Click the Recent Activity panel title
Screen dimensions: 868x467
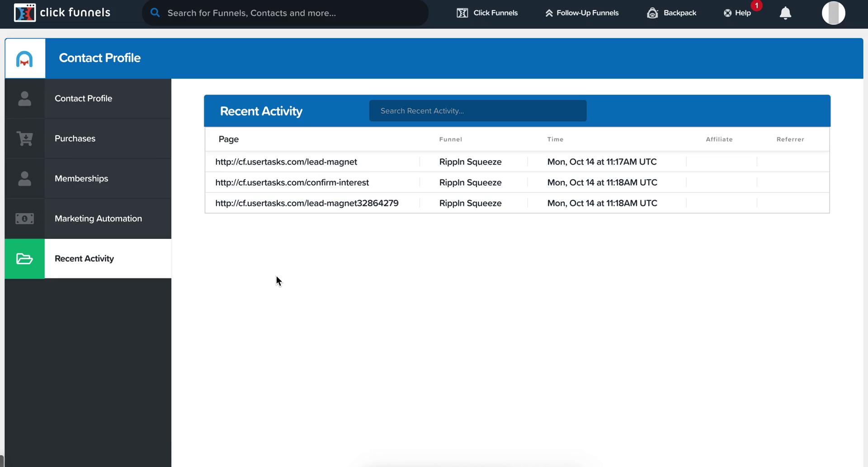pyautogui.click(x=261, y=111)
